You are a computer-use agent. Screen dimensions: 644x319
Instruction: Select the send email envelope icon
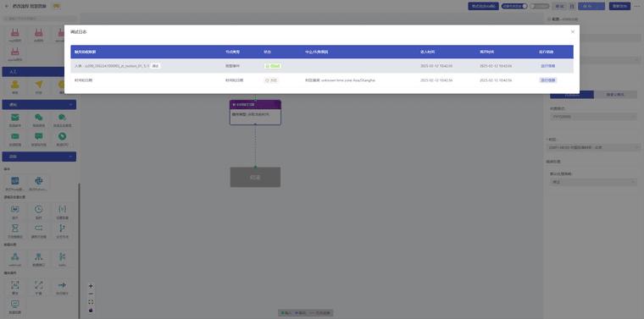tap(14, 118)
